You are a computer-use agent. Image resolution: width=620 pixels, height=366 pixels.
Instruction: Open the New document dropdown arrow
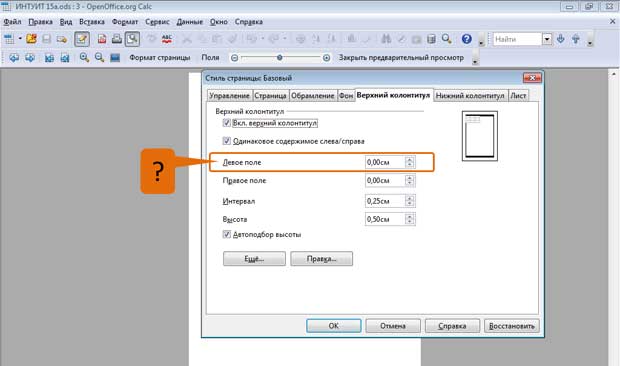pyautogui.click(x=19, y=39)
